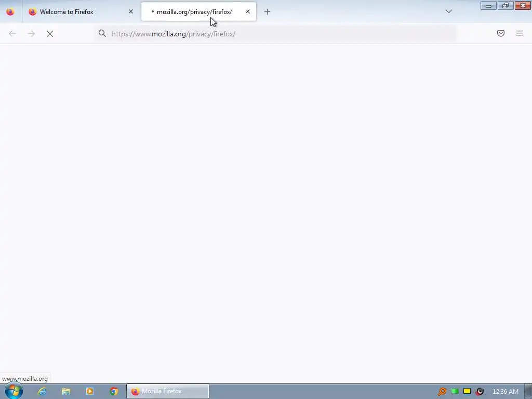
Task: Open Windows Explorer from the taskbar
Action: point(66,391)
